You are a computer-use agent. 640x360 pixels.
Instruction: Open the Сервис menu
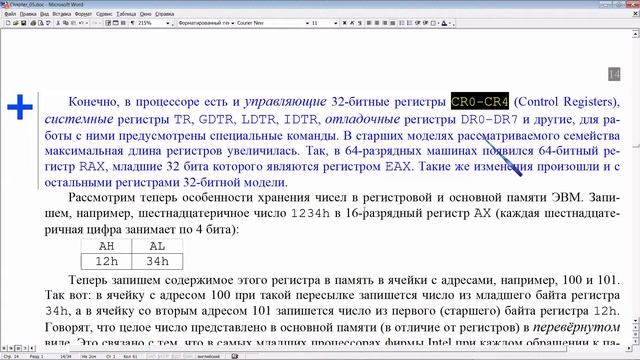(x=104, y=14)
